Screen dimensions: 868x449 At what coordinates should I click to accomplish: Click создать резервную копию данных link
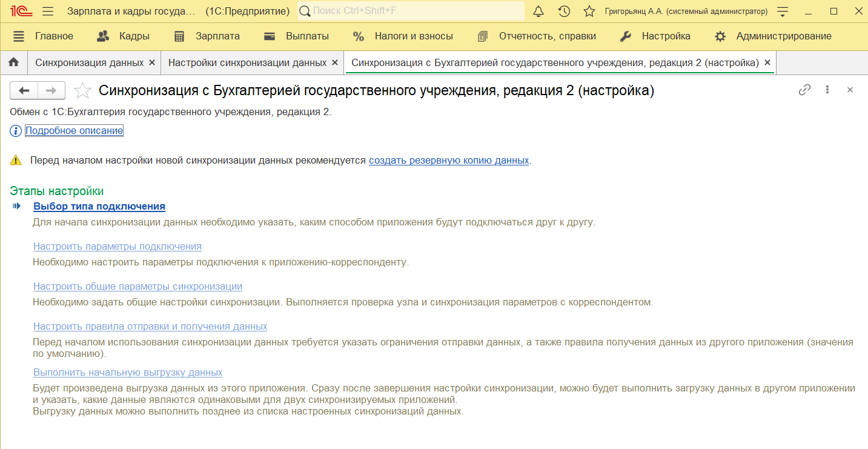point(448,161)
